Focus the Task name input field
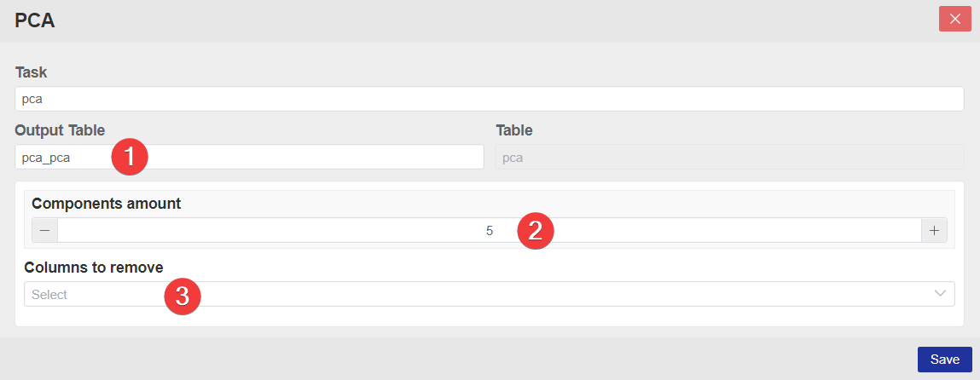The width and height of the screenshot is (980, 380). [489, 99]
